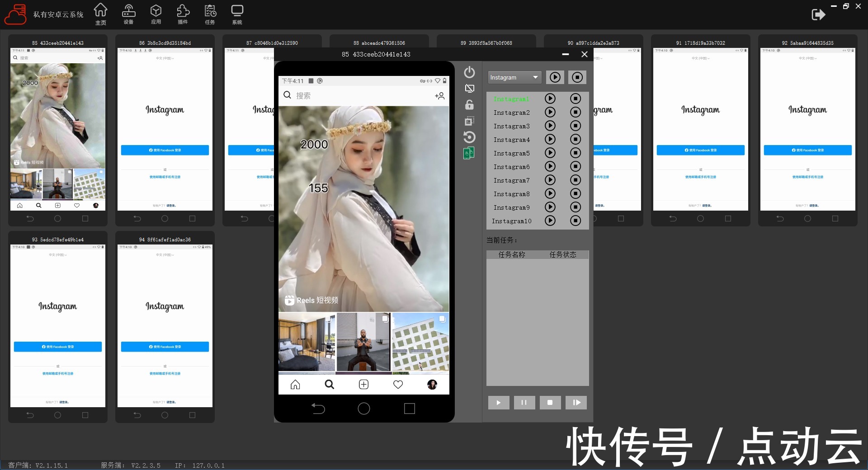Open the seated man photo thumbnail

[x=363, y=342]
